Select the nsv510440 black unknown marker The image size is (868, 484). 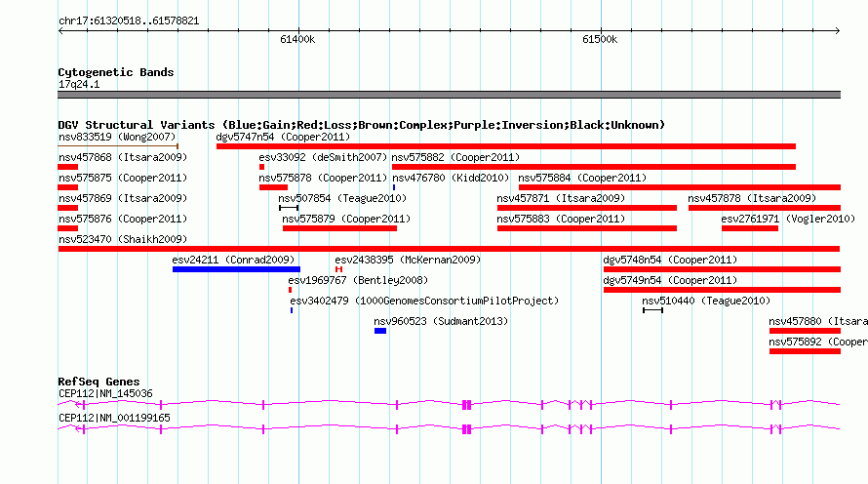tap(653, 310)
